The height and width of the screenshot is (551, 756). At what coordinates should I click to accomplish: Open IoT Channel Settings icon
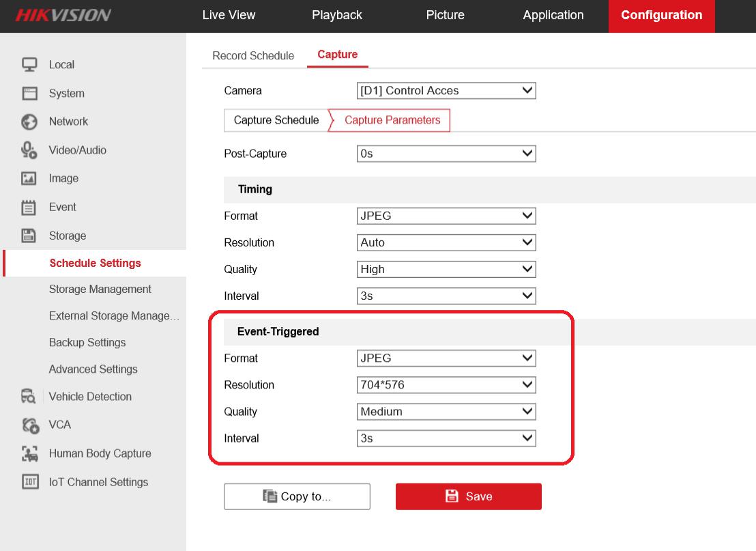coord(29,482)
